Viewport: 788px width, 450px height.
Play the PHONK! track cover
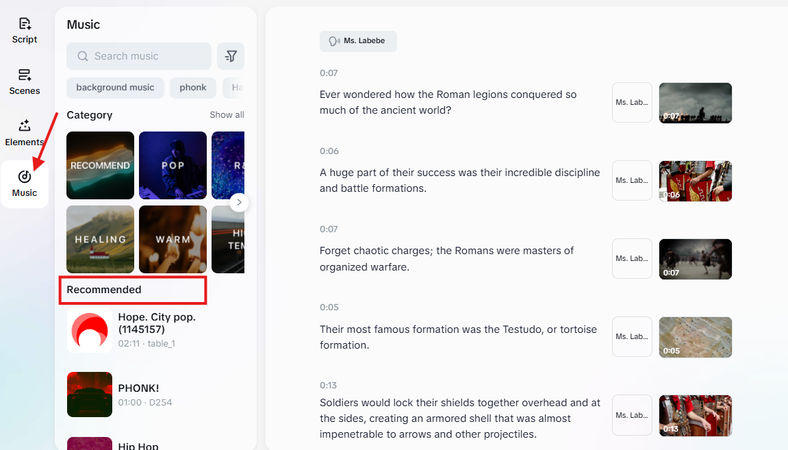89,394
